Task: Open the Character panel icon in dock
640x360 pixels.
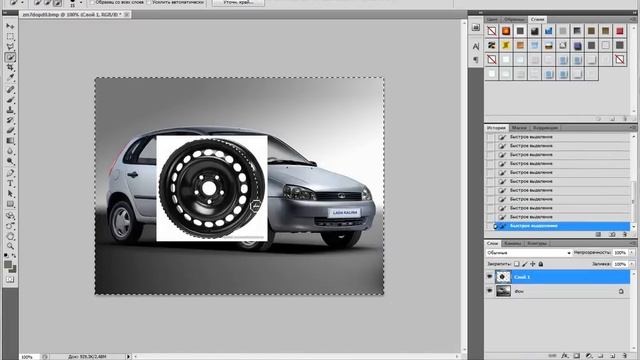Action: pyautogui.click(x=476, y=47)
